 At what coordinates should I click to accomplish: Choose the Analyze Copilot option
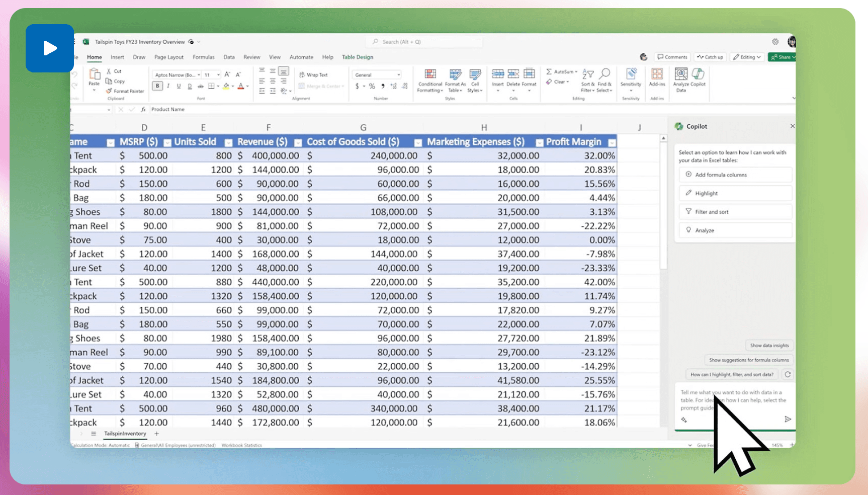(735, 230)
